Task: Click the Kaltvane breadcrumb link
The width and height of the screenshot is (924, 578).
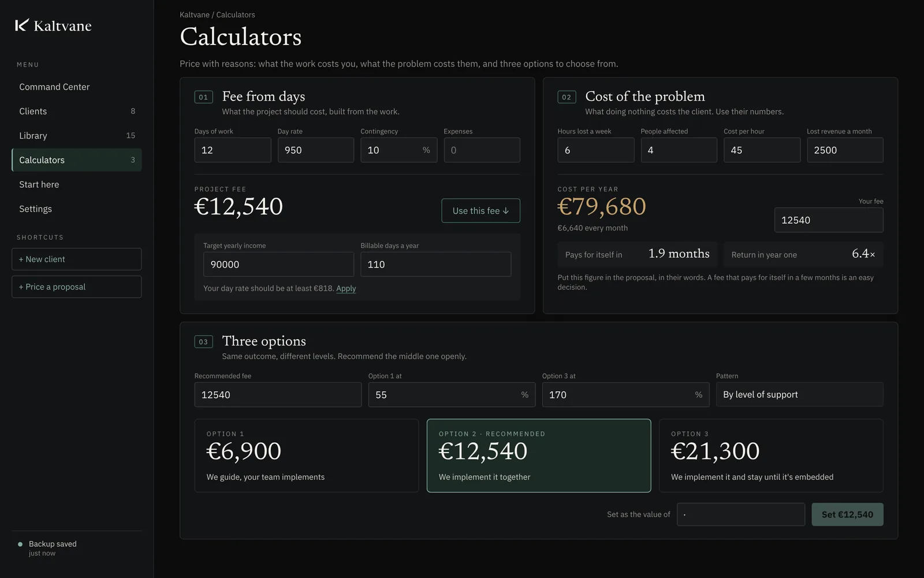Action: tap(195, 14)
